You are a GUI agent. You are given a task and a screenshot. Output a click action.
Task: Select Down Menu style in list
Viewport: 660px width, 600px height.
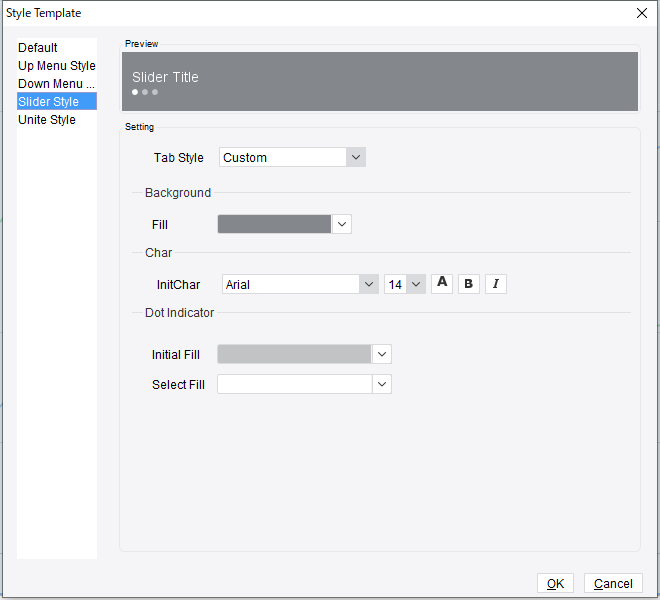(x=56, y=84)
